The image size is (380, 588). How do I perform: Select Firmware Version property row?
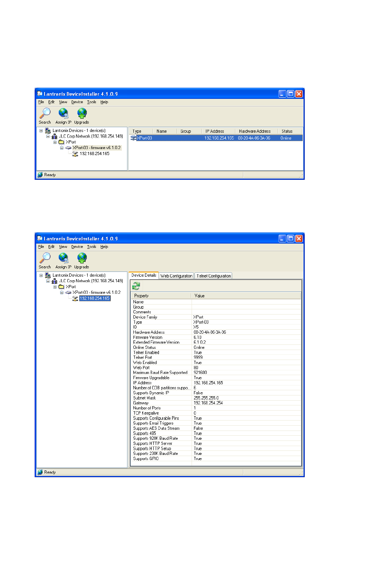[x=215, y=337]
